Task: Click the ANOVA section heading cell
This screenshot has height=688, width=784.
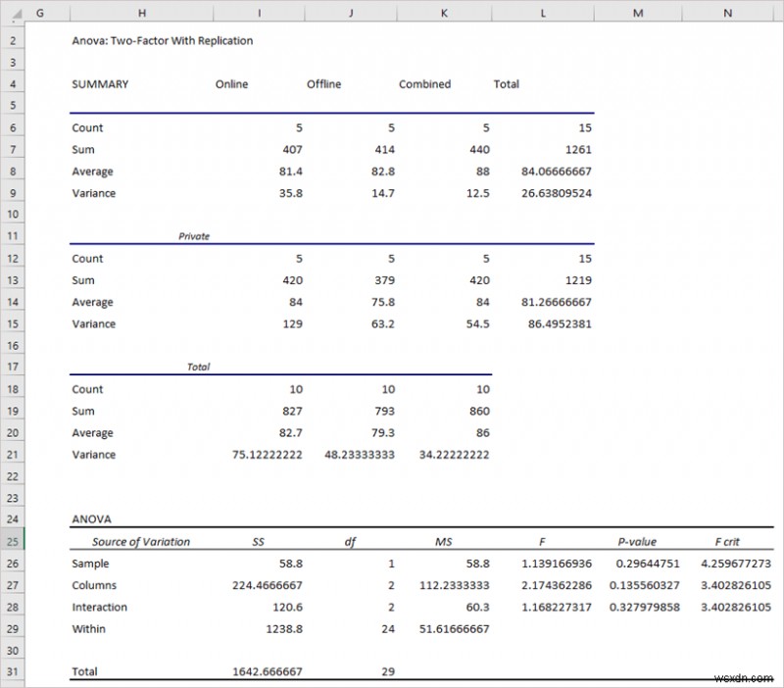Action: [x=85, y=518]
